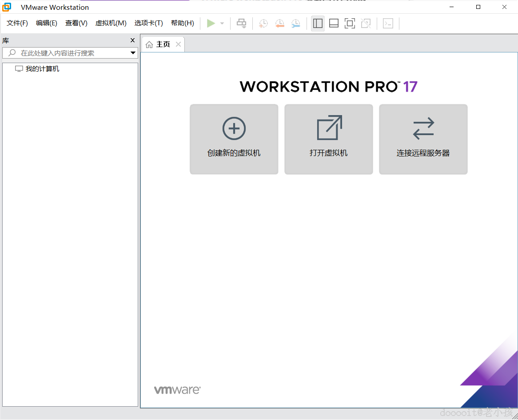Screen dimensions: 518x420
Task: Expand the library search dropdown arrow
Action: coord(133,53)
